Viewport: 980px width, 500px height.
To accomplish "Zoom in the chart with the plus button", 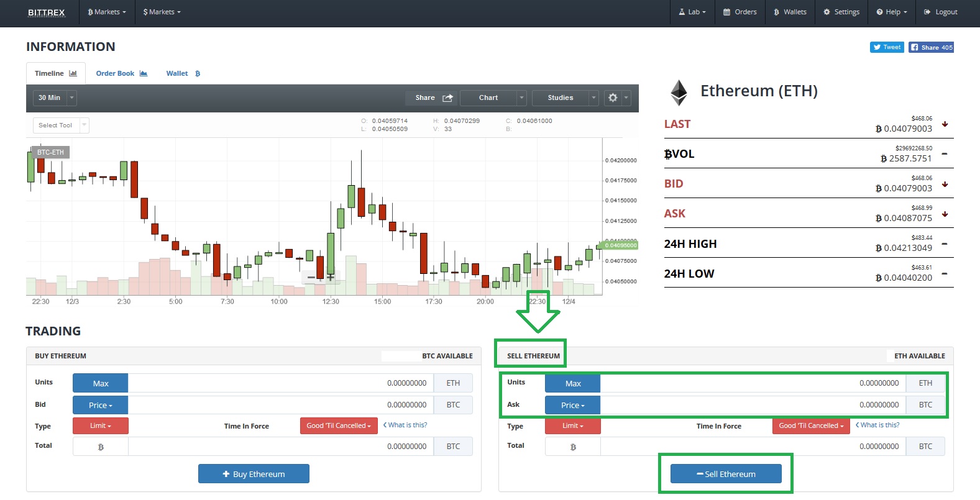I will point(331,277).
